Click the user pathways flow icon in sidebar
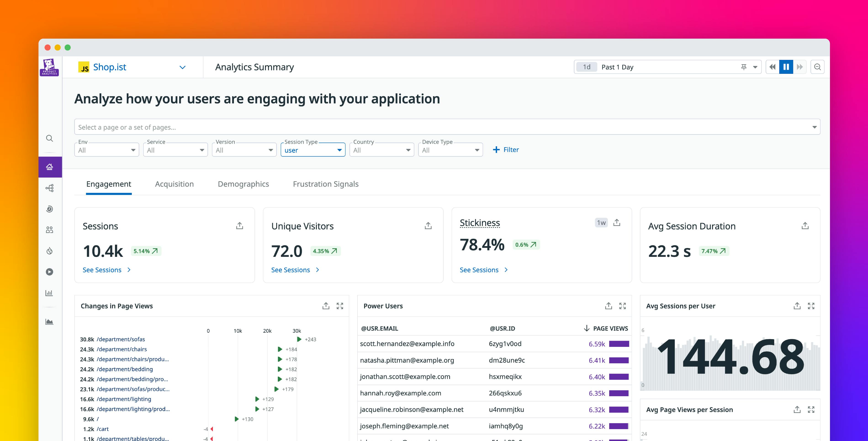Viewport: 868px width, 441px height. [50, 188]
